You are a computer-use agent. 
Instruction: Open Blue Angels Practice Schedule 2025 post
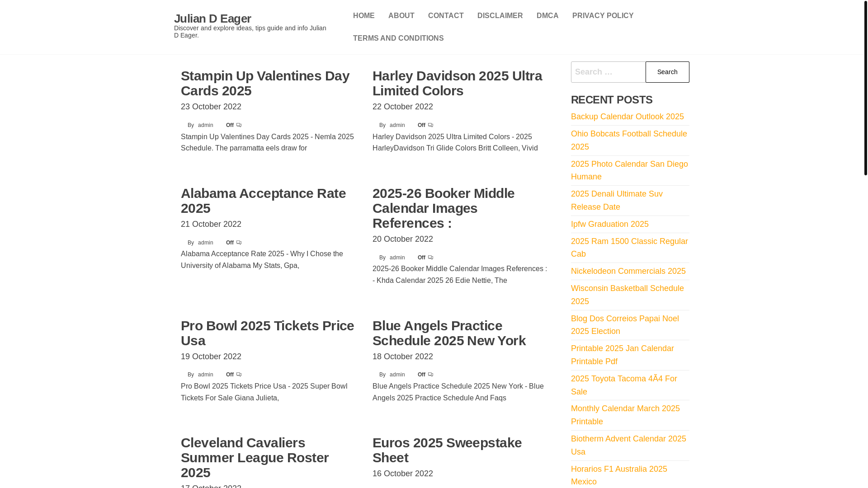coord(449,333)
